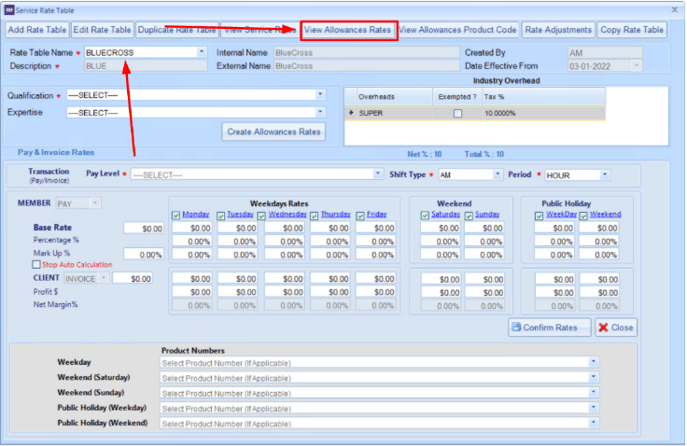Toggle the Sunday checkbox
The width and height of the screenshot is (687, 446).
click(469, 216)
